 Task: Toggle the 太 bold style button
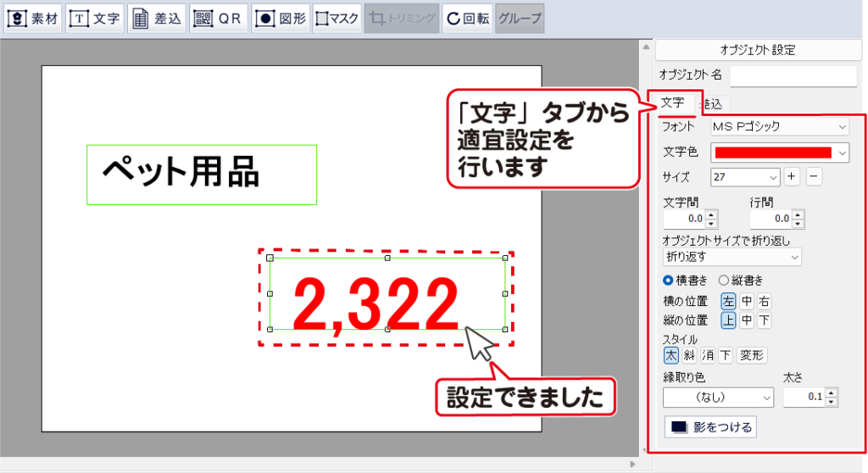[671, 355]
